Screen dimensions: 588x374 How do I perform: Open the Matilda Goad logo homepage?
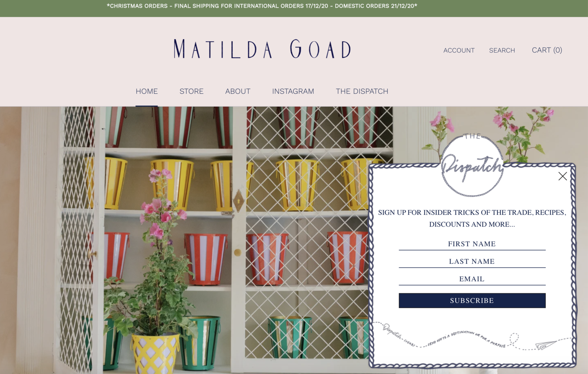point(262,49)
